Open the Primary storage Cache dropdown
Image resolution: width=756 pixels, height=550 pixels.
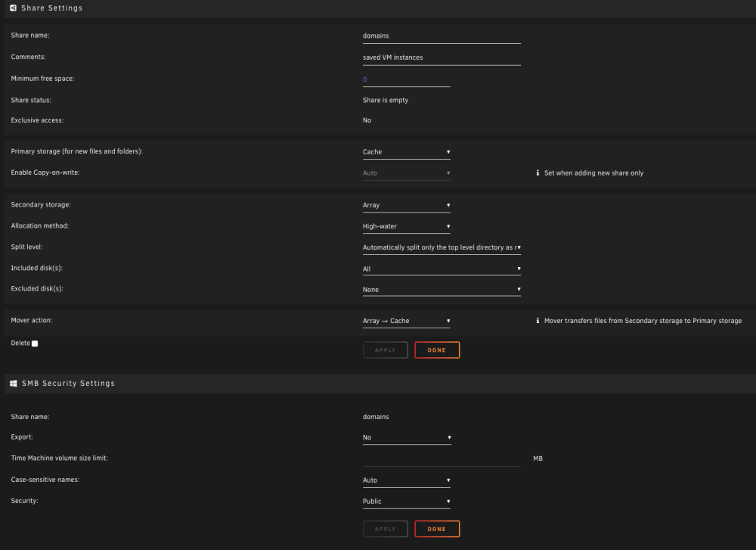(x=407, y=152)
